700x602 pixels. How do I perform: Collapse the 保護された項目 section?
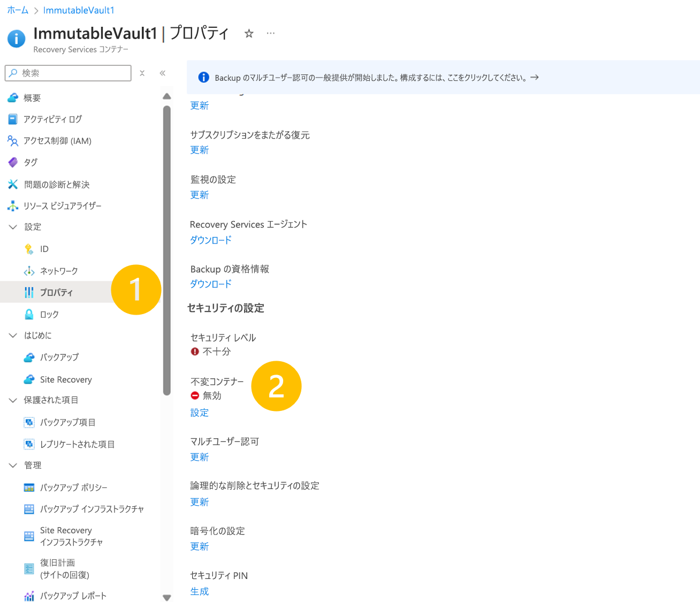(13, 400)
